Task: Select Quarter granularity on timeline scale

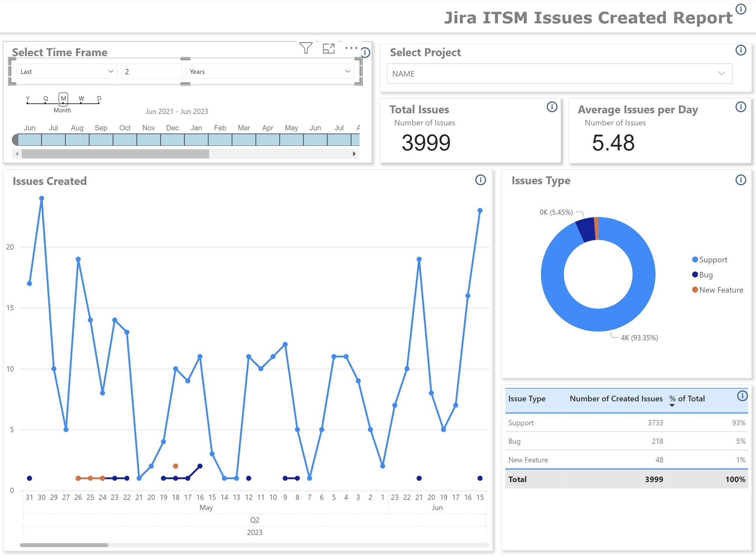Action: 45,98
